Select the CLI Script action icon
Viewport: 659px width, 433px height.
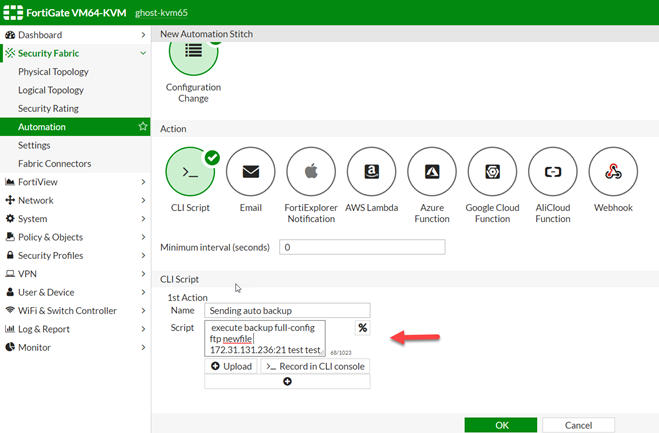(190, 172)
